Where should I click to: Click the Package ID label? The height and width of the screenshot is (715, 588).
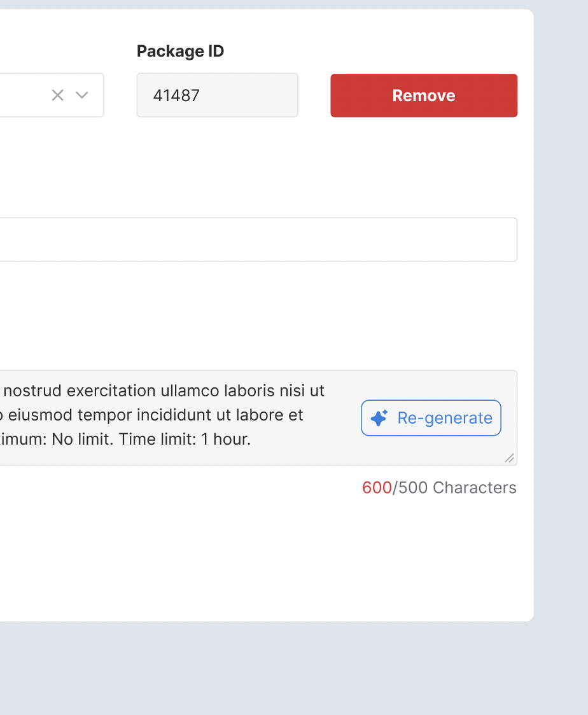[180, 52]
